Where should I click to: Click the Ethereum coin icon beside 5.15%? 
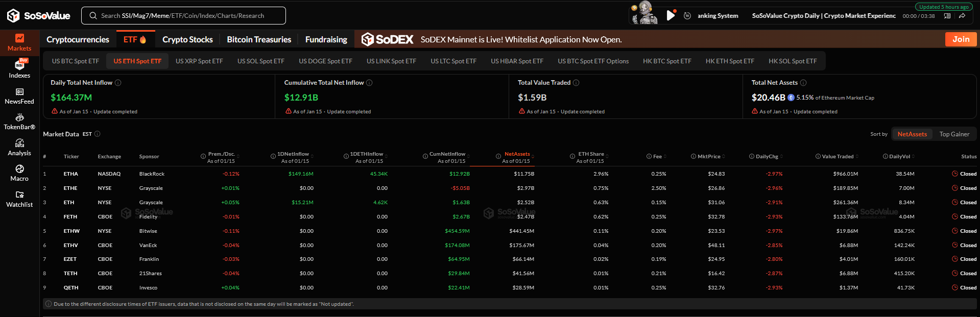(791, 97)
